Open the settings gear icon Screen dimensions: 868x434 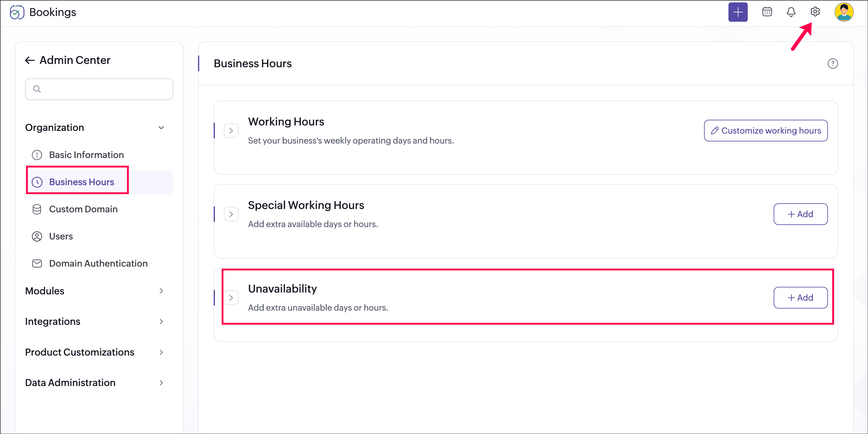815,12
